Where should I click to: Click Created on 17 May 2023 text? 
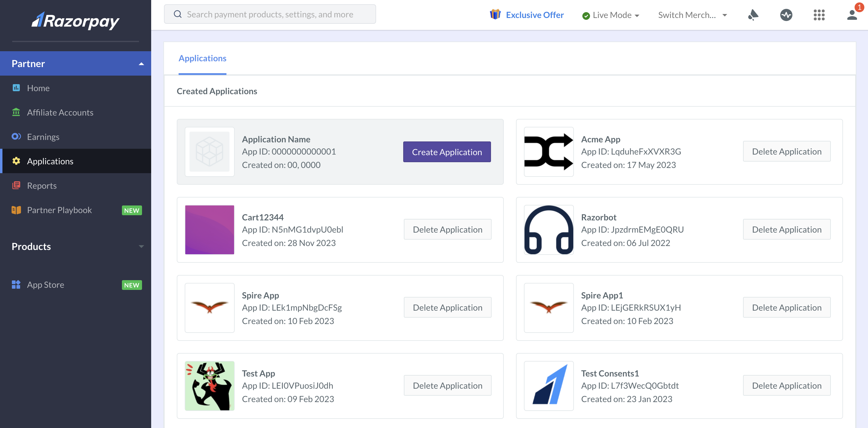click(x=628, y=165)
